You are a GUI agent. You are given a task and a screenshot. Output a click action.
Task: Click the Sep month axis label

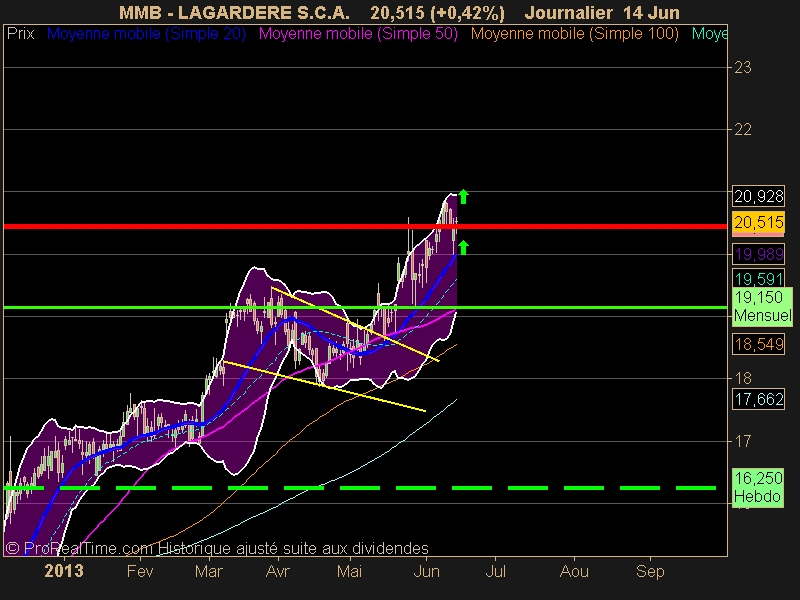point(650,571)
